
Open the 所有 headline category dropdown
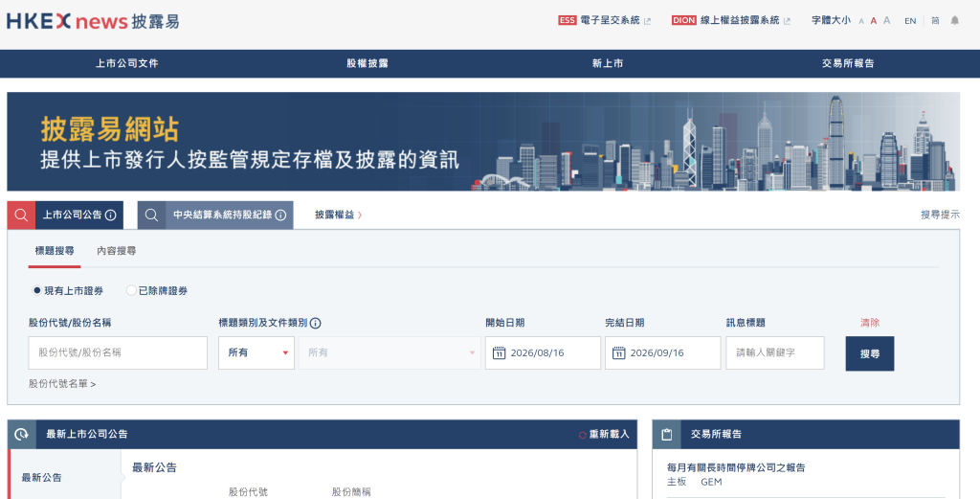[256, 352]
